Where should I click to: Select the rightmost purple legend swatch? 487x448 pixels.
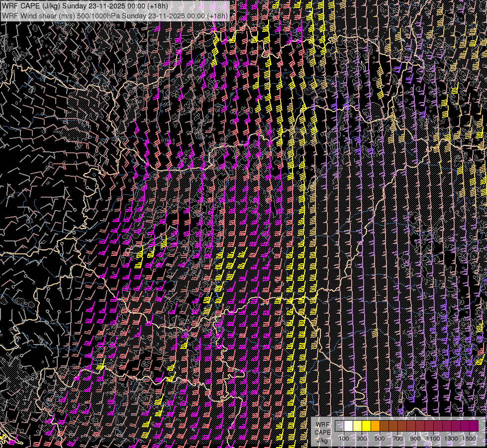[x=474, y=426]
